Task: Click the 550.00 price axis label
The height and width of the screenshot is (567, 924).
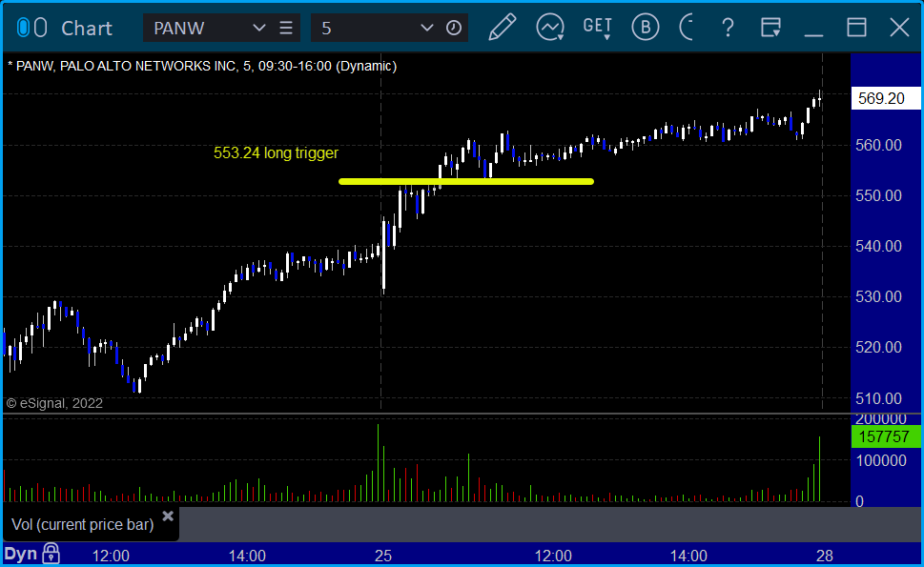Action: coord(878,195)
